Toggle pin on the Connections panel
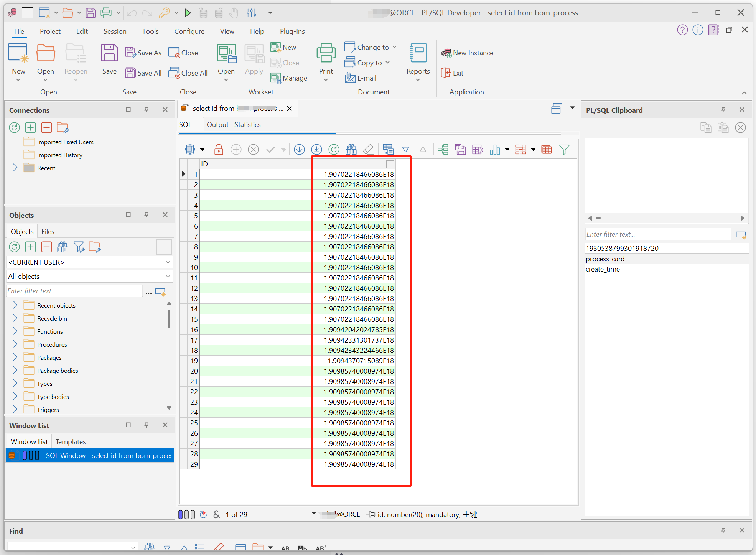The width and height of the screenshot is (756, 555). (x=146, y=110)
